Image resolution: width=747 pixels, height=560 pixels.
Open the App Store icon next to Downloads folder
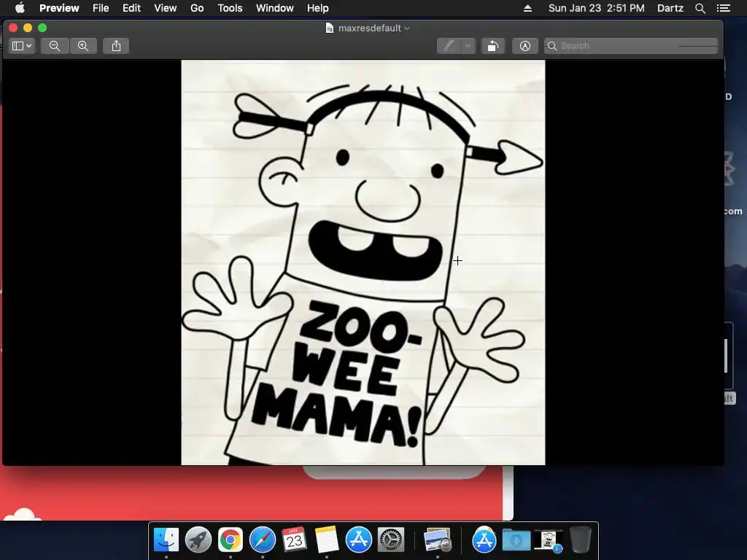pyautogui.click(x=484, y=540)
